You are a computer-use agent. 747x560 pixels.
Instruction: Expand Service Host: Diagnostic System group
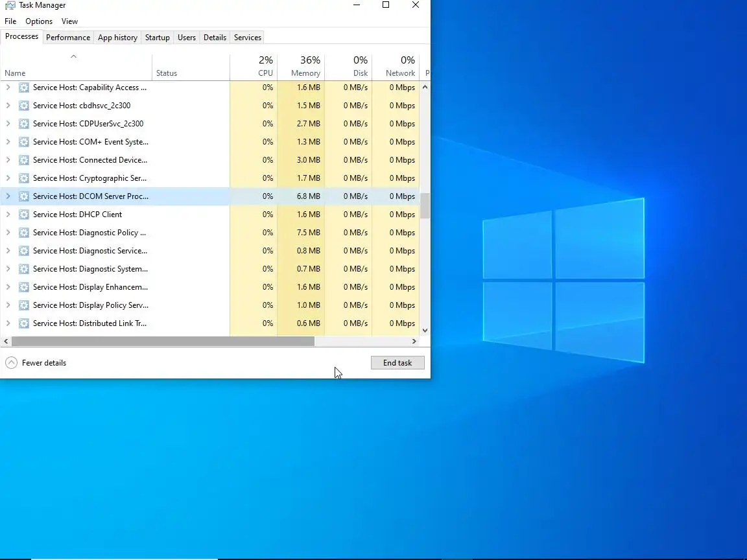[x=8, y=268]
